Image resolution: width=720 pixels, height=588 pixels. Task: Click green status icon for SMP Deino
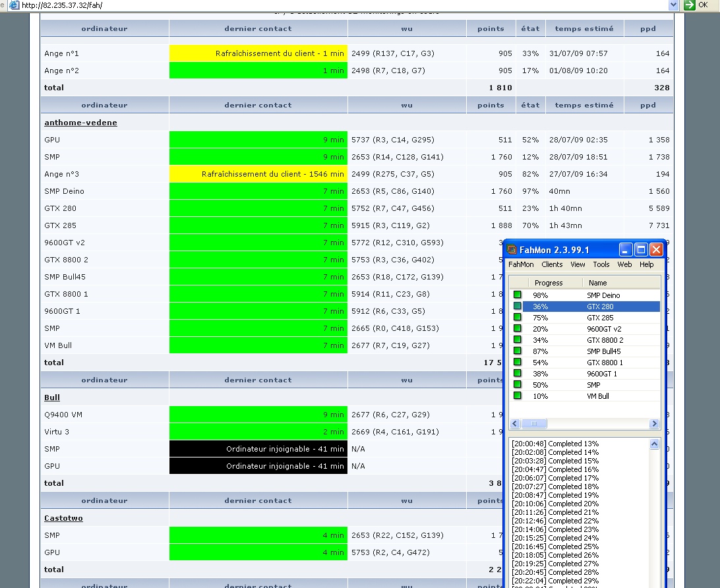click(518, 295)
